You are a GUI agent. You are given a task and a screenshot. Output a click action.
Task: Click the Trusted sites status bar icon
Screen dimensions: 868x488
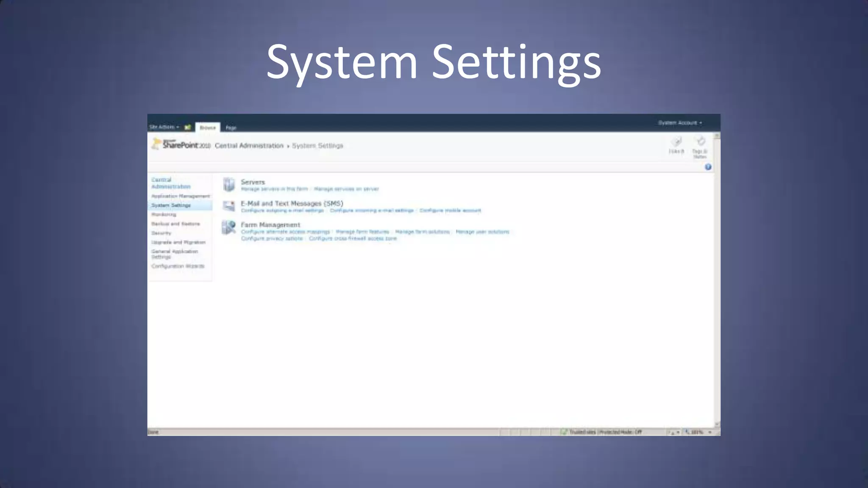tap(564, 432)
